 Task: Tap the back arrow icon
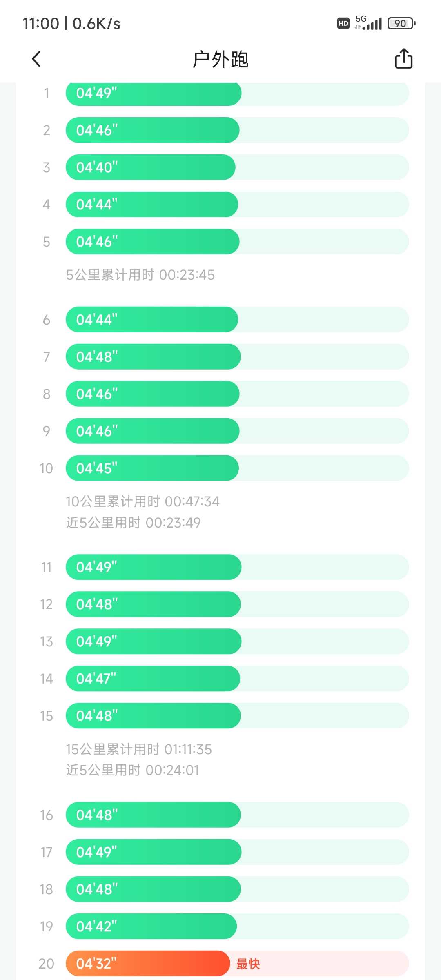36,59
